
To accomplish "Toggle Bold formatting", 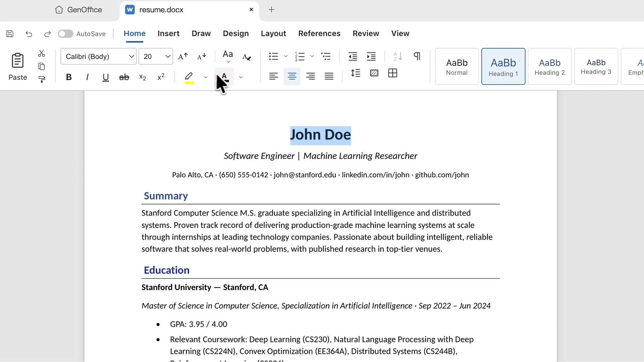I will [69, 77].
